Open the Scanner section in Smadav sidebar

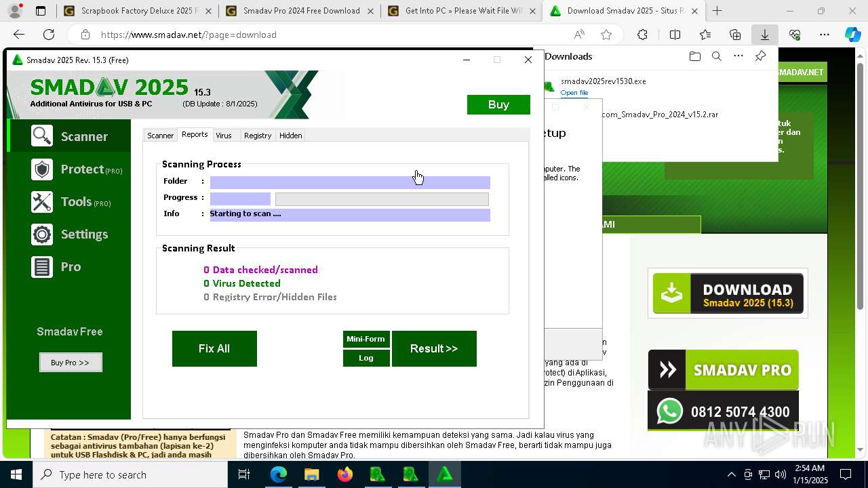click(69, 136)
